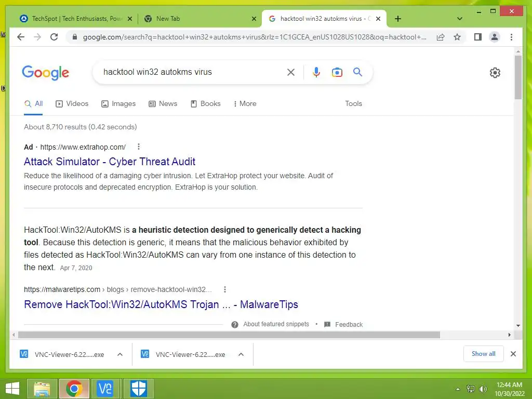Click the Google logo
This screenshot has height=399, width=532.
click(46, 73)
